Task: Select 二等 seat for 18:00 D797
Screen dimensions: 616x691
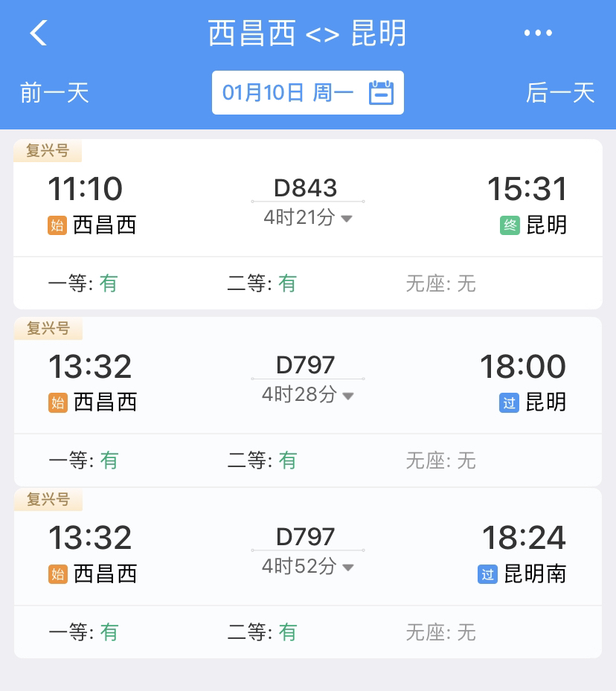Action: (262, 460)
